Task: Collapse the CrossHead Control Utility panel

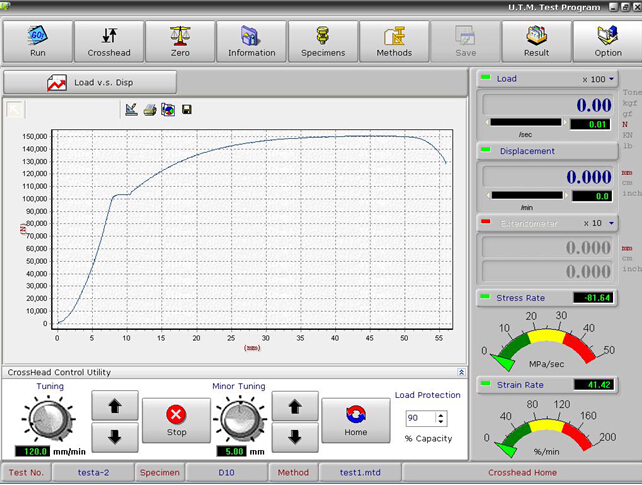Action: [x=461, y=372]
